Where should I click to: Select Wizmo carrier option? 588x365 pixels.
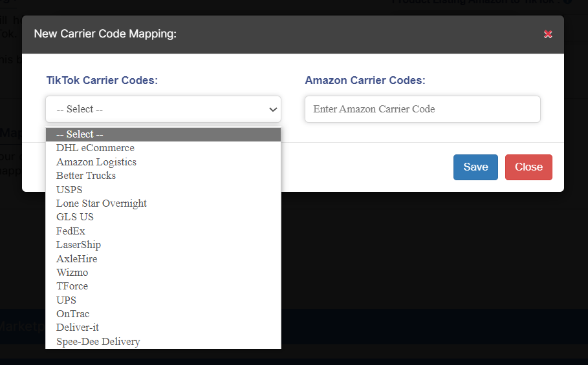(x=72, y=273)
